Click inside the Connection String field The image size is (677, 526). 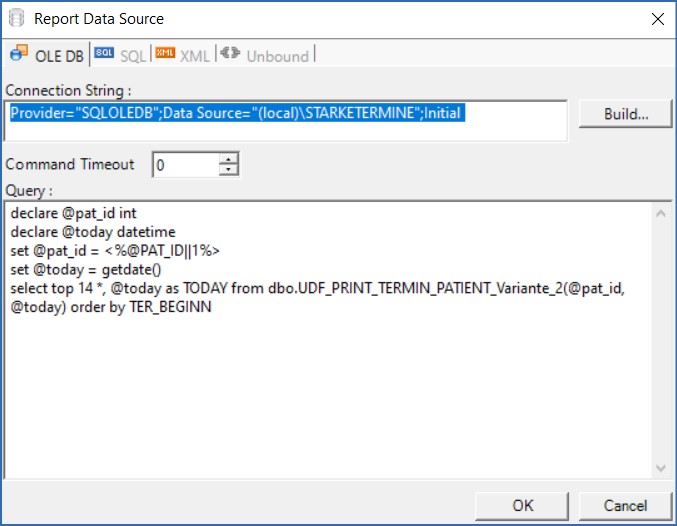click(x=286, y=121)
